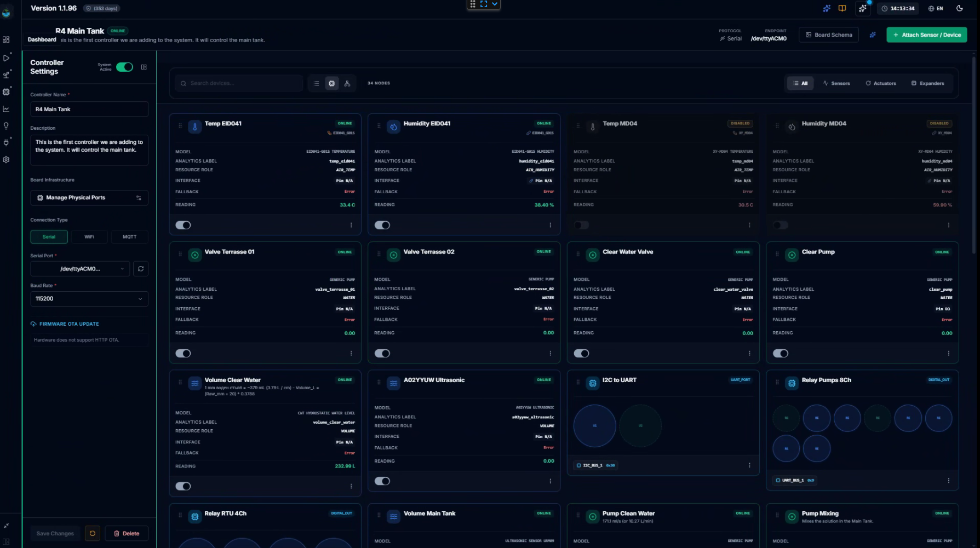Image resolution: width=980 pixels, height=548 pixels.
Task: Click the large relay circle in I2C to UART
Action: tap(594, 425)
